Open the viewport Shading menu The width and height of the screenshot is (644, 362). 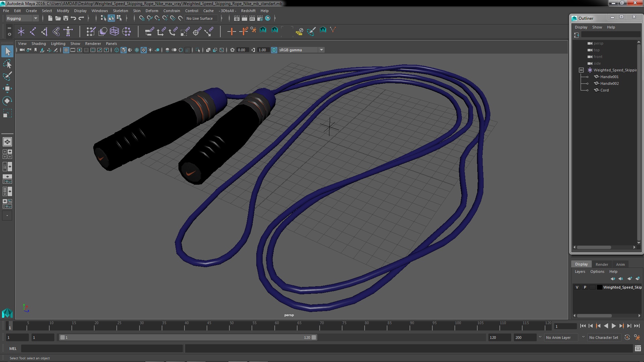(x=39, y=44)
